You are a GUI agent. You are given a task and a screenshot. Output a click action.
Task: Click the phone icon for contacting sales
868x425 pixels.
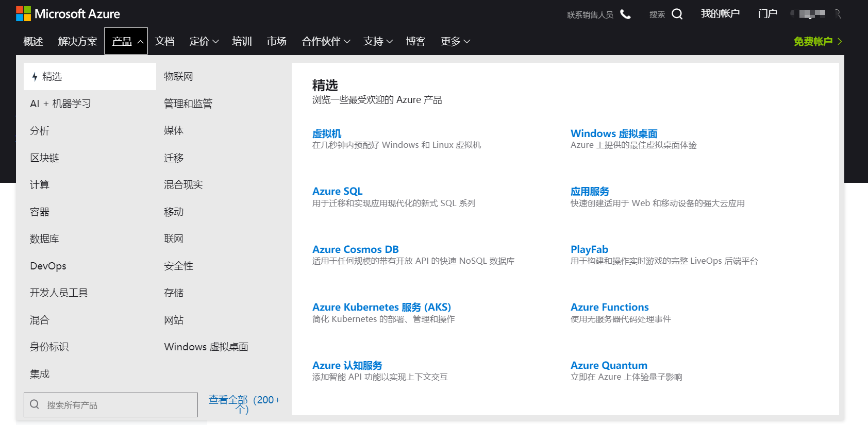pos(625,14)
